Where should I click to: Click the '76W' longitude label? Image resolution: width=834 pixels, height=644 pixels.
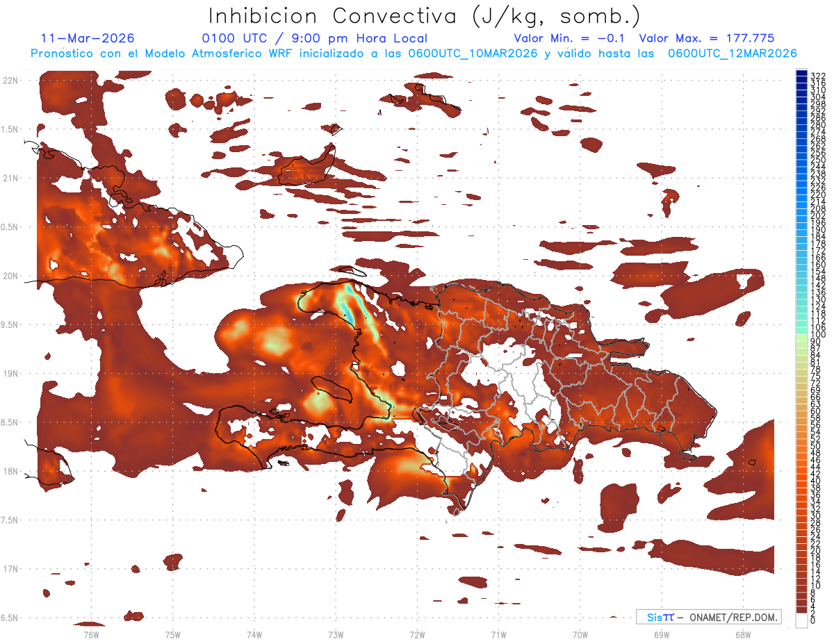click(x=91, y=634)
